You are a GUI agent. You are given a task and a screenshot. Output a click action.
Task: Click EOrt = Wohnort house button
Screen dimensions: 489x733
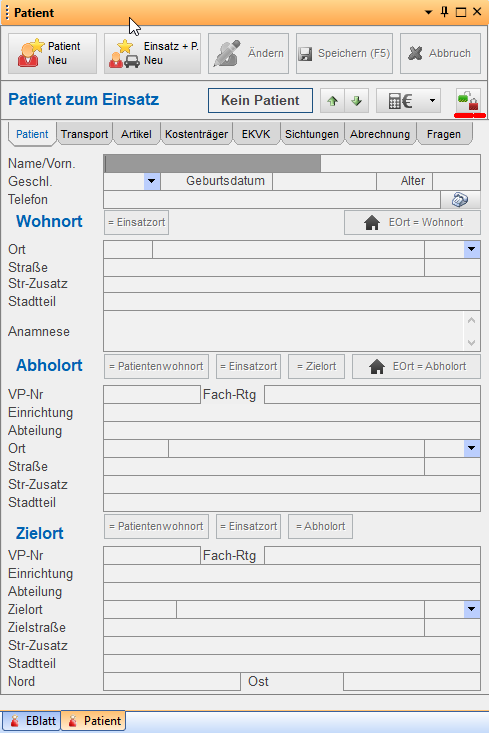pyautogui.click(x=412, y=223)
